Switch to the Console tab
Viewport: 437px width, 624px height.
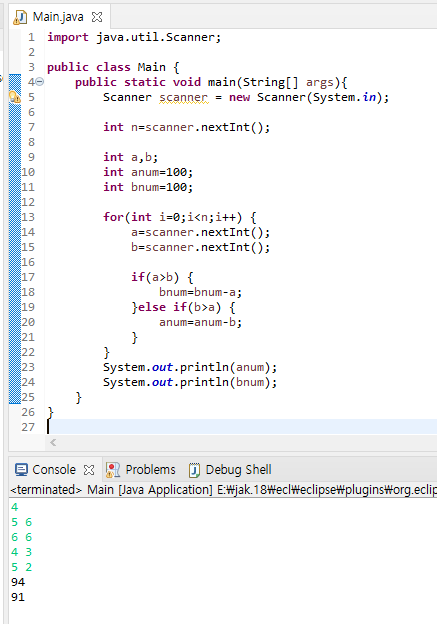tap(54, 470)
